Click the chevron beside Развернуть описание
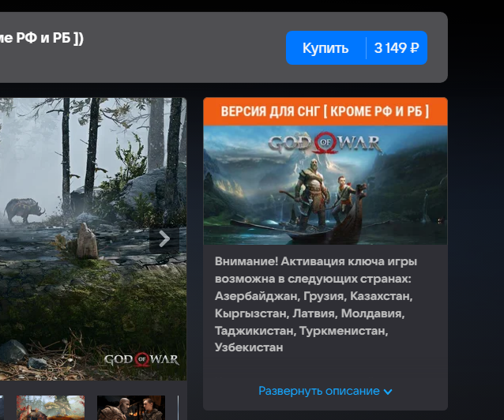504x420 pixels. pyautogui.click(x=388, y=392)
